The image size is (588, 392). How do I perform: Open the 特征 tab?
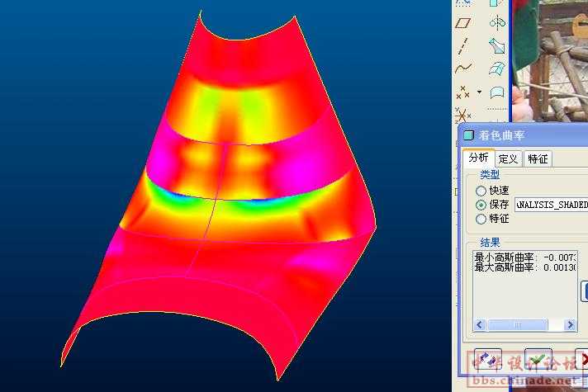(x=538, y=159)
